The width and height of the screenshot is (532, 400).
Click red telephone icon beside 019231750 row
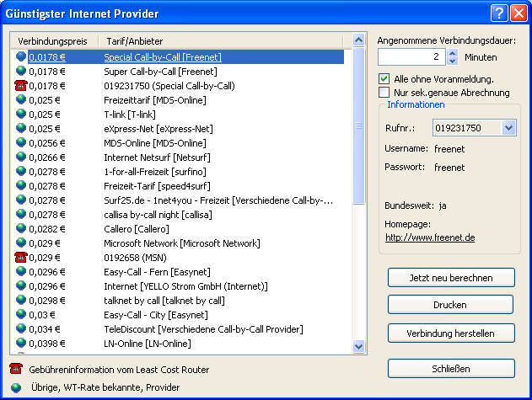click(21, 85)
